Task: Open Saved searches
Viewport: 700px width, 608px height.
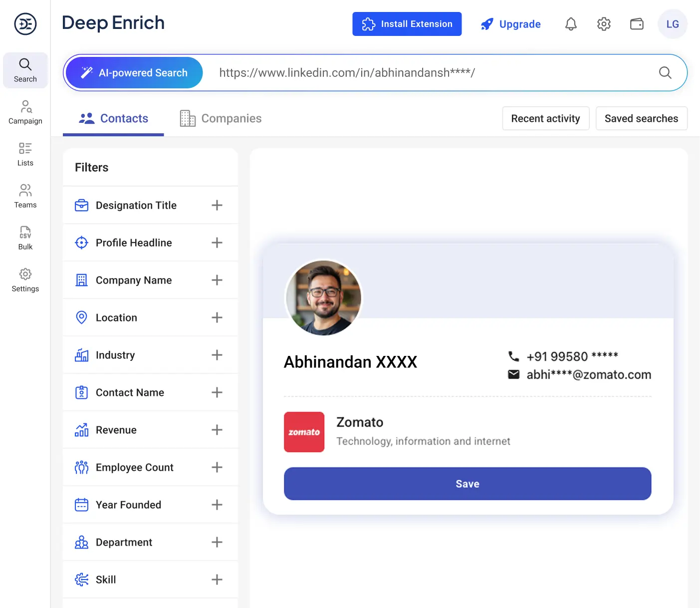Action: click(641, 118)
